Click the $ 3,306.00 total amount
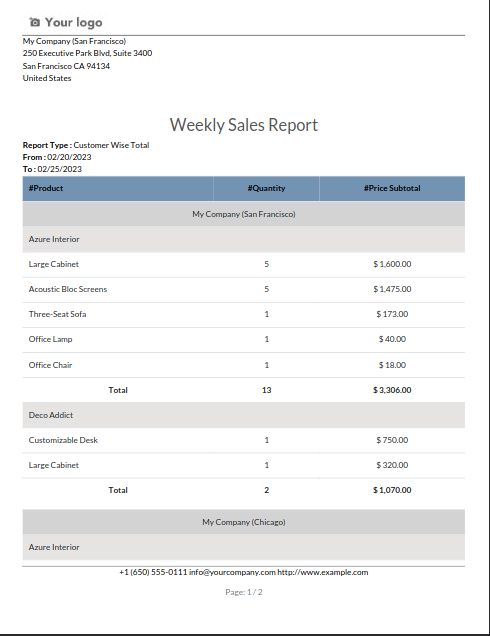Screen dimensions: 490x636 (x=392, y=390)
